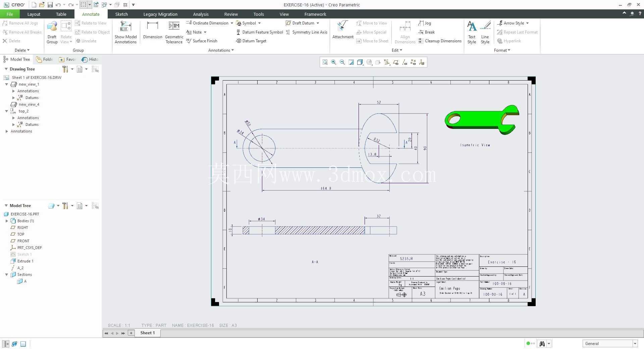Switch to the Analysis ribbon tab

201,14
